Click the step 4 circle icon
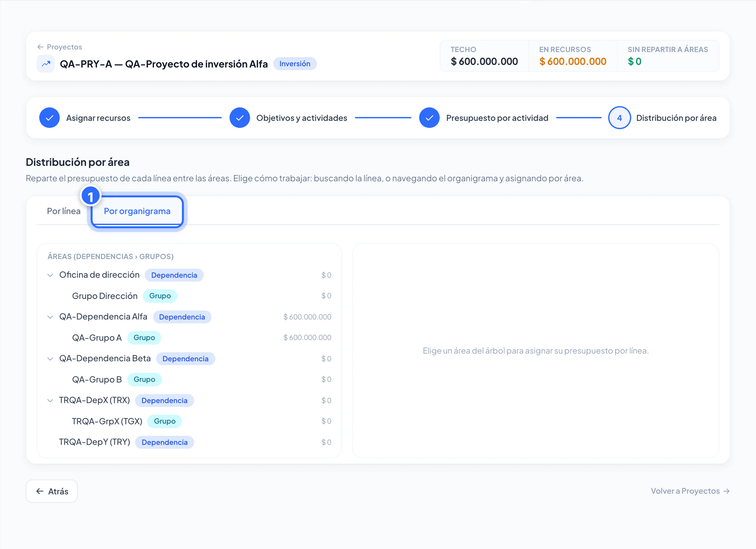756x549 pixels. [619, 118]
